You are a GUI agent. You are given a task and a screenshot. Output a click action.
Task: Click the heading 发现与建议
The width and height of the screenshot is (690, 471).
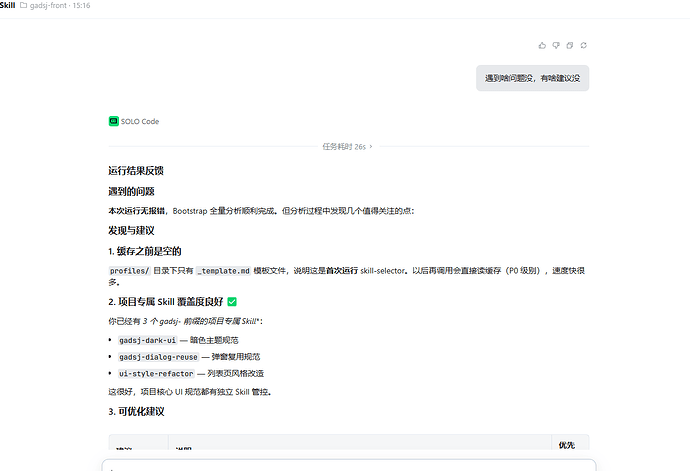pyautogui.click(x=132, y=231)
